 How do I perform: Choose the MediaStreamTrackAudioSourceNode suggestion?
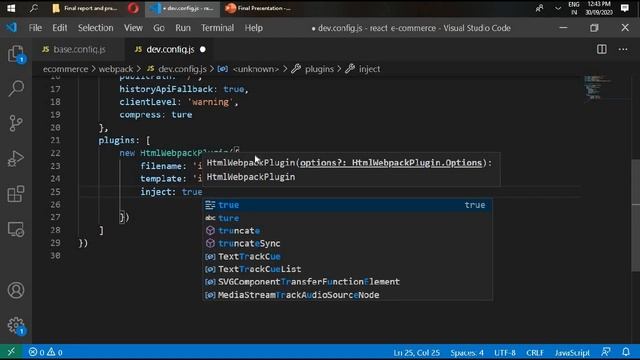coord(347,295)
